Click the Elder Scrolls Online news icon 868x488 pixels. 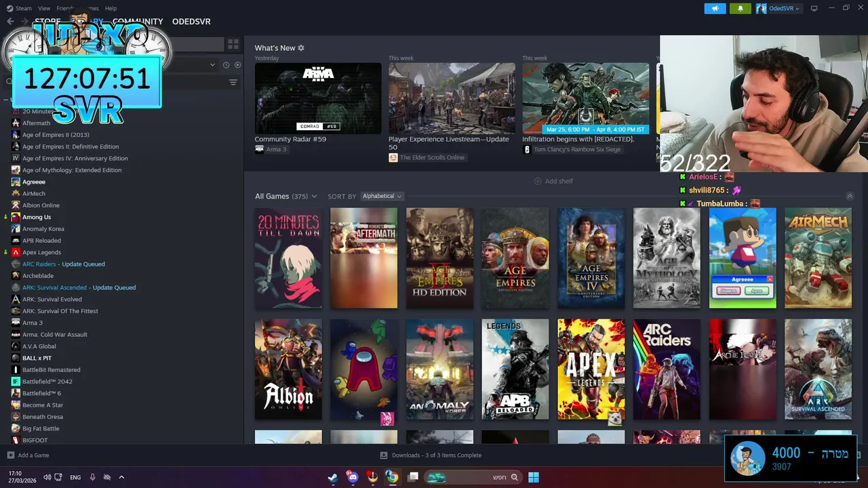click(393, 157)
